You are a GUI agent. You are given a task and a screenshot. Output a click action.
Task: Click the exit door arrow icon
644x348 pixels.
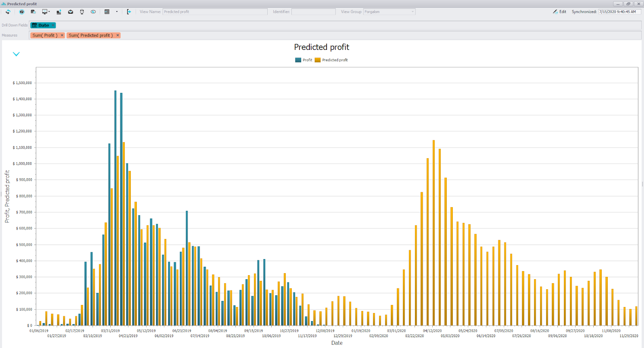coord(129,12)
